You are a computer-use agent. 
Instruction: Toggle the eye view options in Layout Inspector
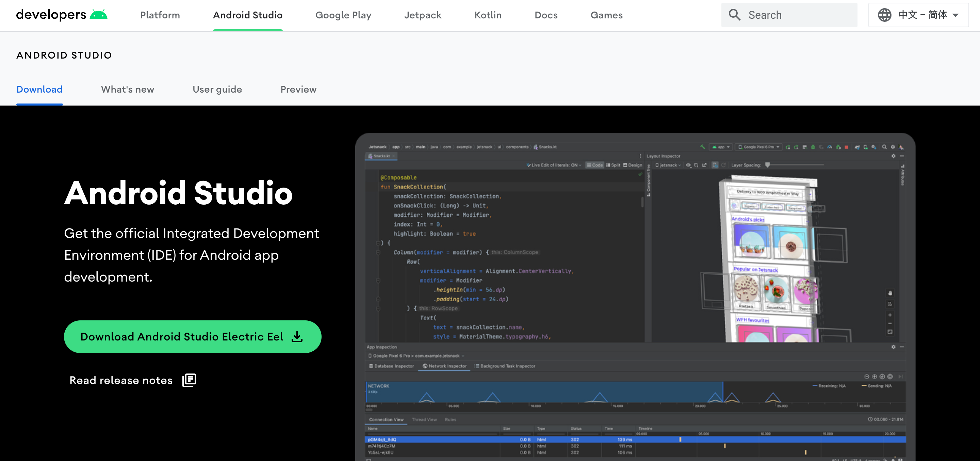pyautogui.click(x=688, y=165)
